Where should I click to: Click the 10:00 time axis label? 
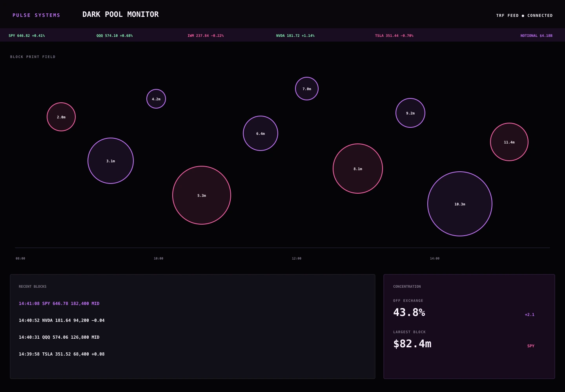pyautogui.click(x=159, y=258)
